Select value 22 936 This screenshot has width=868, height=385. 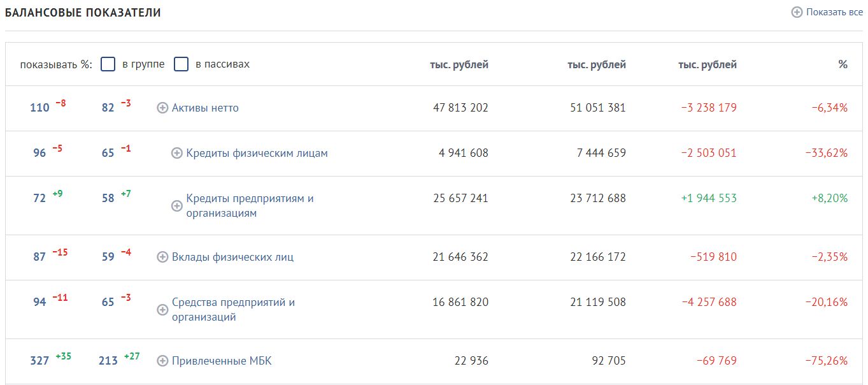pyautogui.click(x=472, y=361)
